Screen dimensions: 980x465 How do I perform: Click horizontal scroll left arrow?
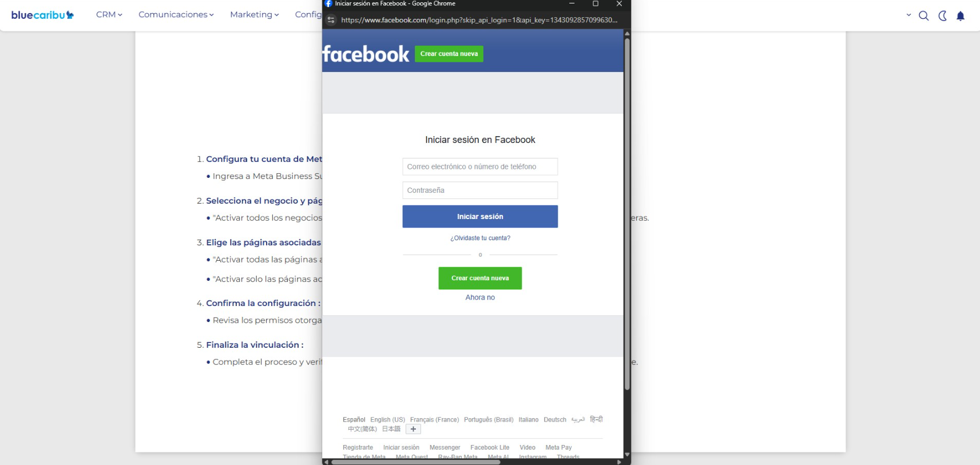tap(326, 462)
